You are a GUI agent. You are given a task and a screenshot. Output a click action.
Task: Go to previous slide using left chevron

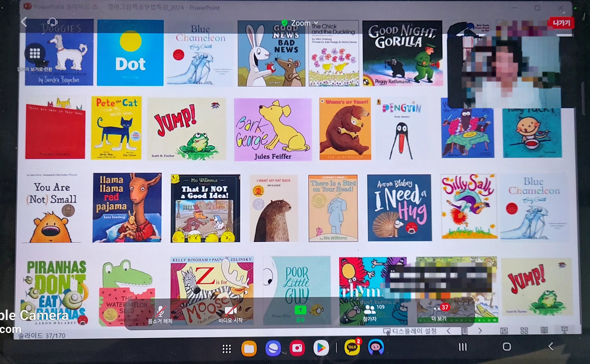[x=449, y=331]
